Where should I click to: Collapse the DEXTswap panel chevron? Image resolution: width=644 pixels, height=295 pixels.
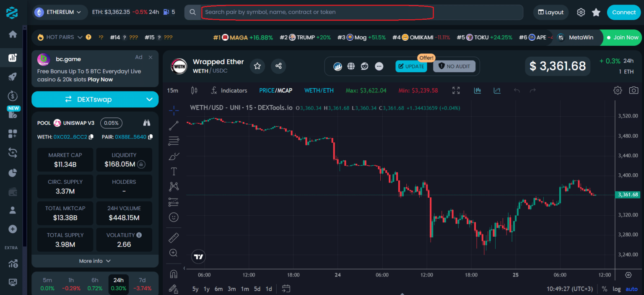pyautogui.click(x=149, y=99)
